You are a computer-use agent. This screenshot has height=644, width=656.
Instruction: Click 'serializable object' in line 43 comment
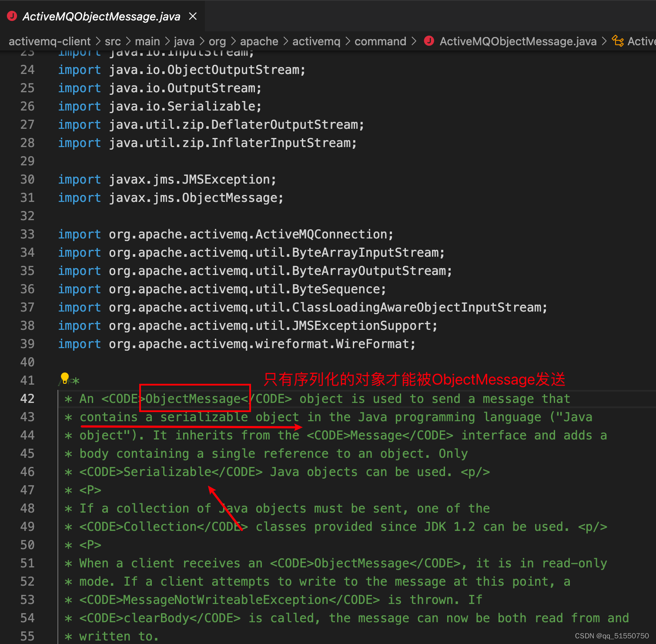(x=230, y=417)
